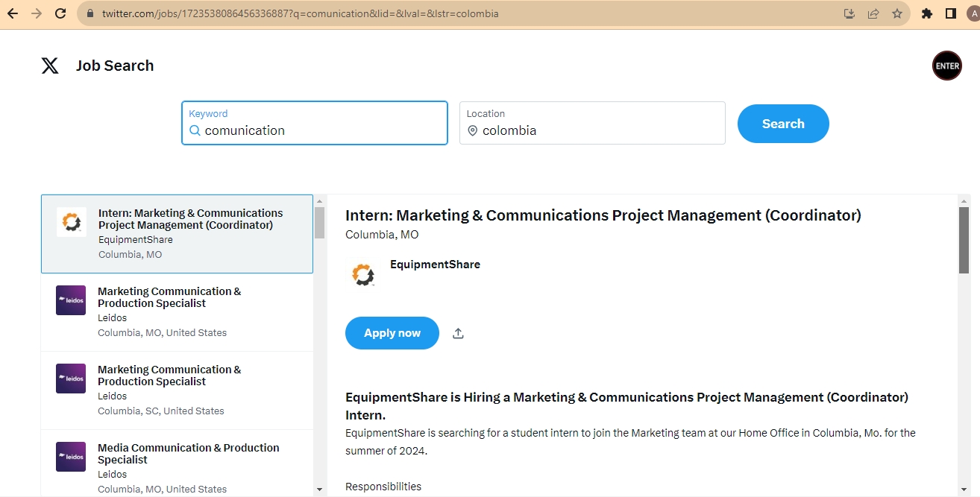Click 'Columbia, MO' under job title
This screenshot has height=497, width=980.
click(x=382, y=235)
